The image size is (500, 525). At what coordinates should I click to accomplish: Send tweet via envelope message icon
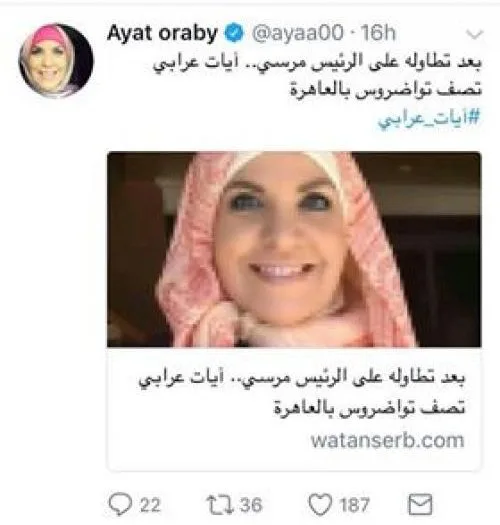click(420, 504)
